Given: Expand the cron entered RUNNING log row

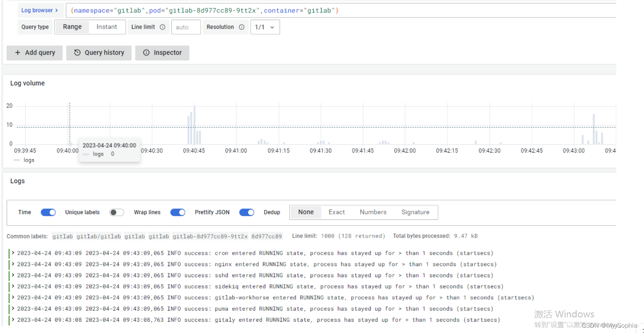Looking at the screenshot, I should pos(13,253).
